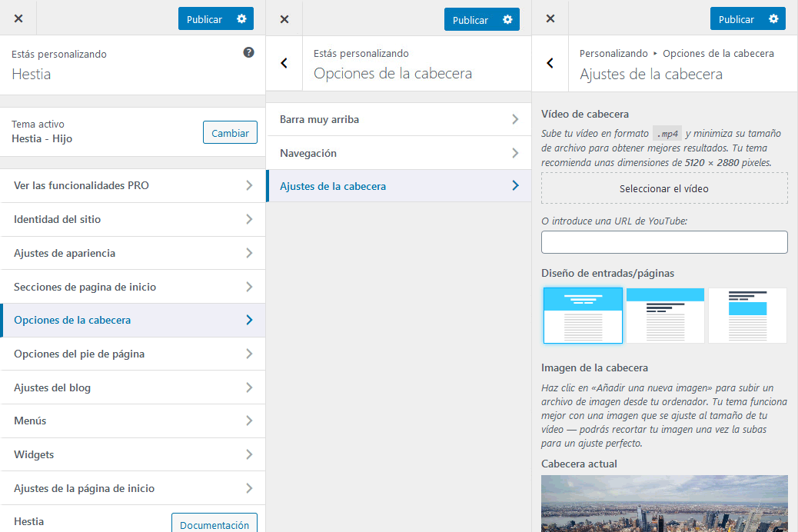Click gear icon beside Publicar in Hestia panel
Image resolution: width=798 pixels, height=532 pixels.
241,19
